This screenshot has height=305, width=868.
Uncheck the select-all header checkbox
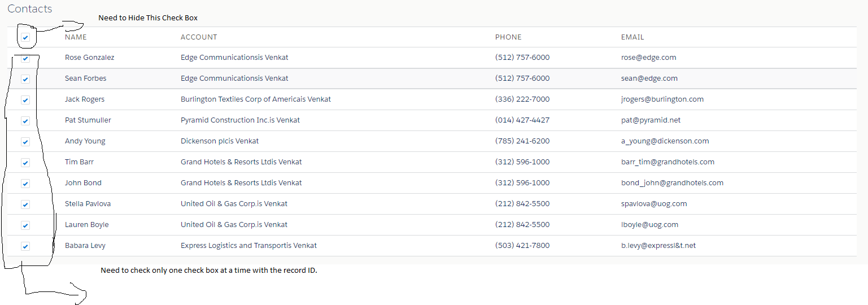25,38
